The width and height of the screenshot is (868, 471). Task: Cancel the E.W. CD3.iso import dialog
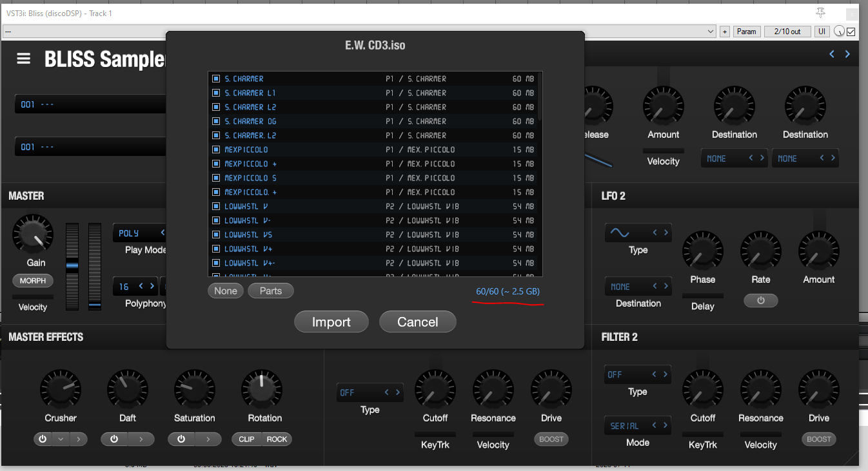click(x=418, y=322)
